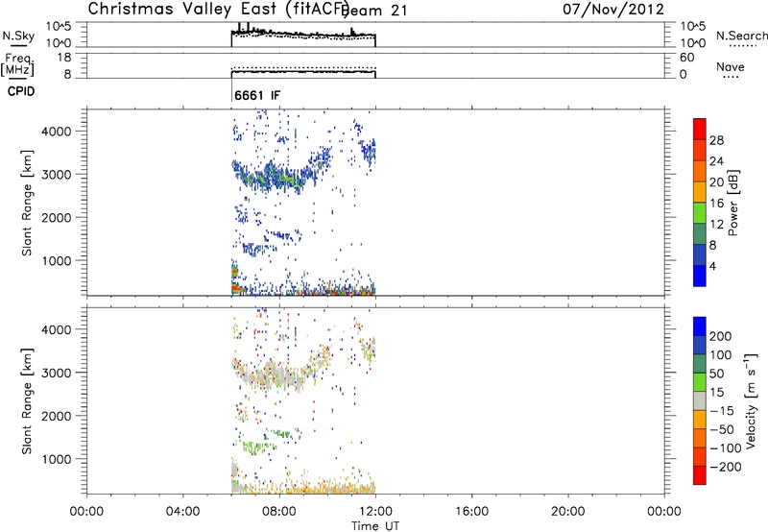Image resolution: width=768 pixels, height=532 pixels.
Task: Click the '20:00' time tick label
Action: [x=567, y=512]
